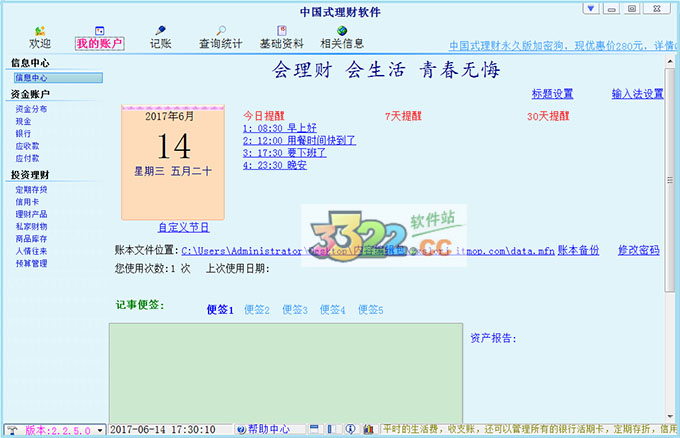This screenshot has height=438, width=680.
Task: Click the tools hammer icon in status bar
Action: [12, 430]
